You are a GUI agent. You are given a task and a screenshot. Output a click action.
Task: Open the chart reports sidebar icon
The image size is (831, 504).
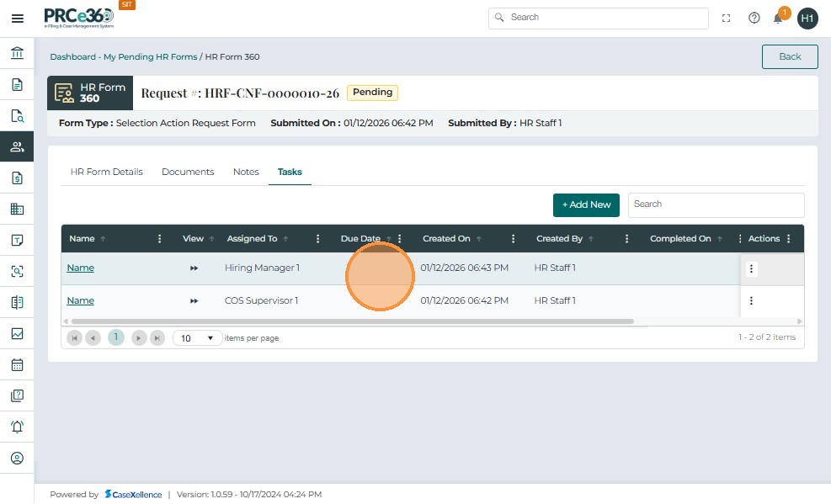(17, 333)
